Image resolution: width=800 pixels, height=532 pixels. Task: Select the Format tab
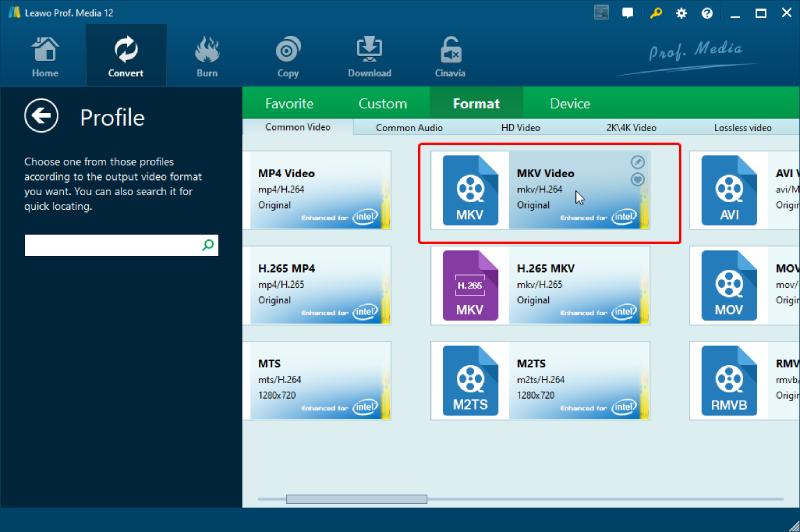click(477, 104)
